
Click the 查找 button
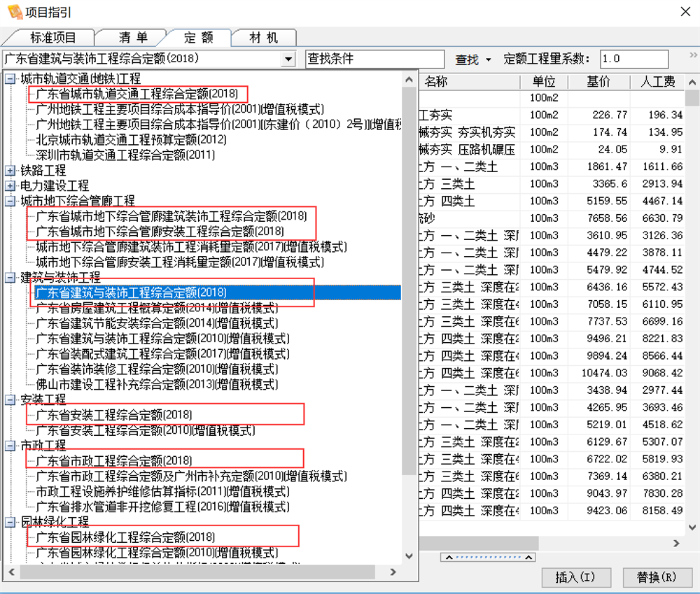(467, 59)
